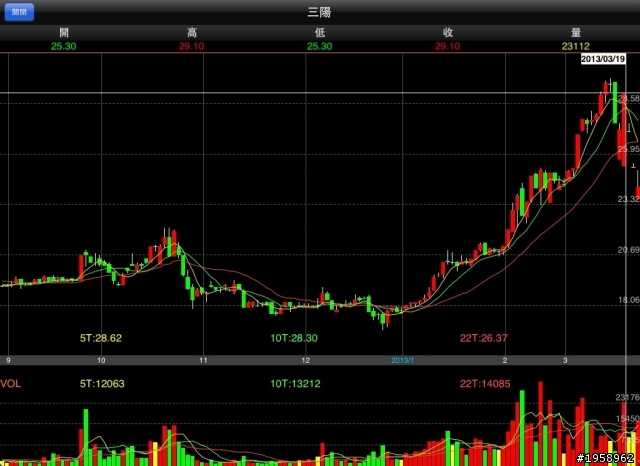Image resolution: width=640 pixels, height=466 pixels.
Task: Click the 10T:13212 volume average label
Action: pyautogui.click(x=295, y=384)
